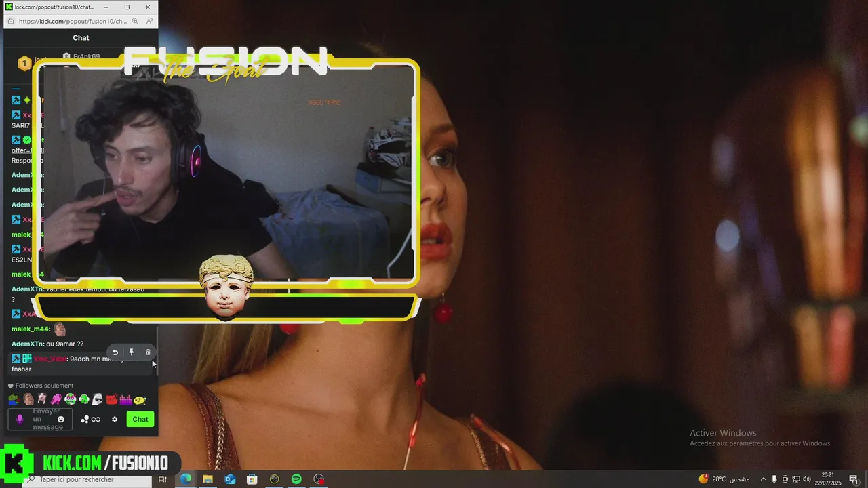
Task: Open Task View on taskbar
Action: [x=163, y=479]
